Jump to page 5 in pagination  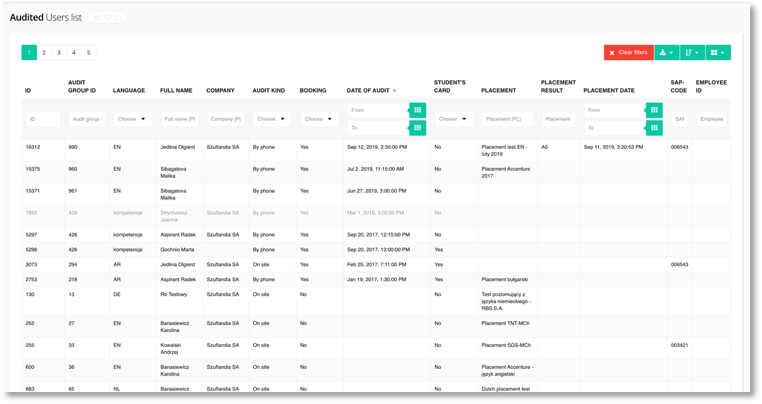tap(89, 52)
